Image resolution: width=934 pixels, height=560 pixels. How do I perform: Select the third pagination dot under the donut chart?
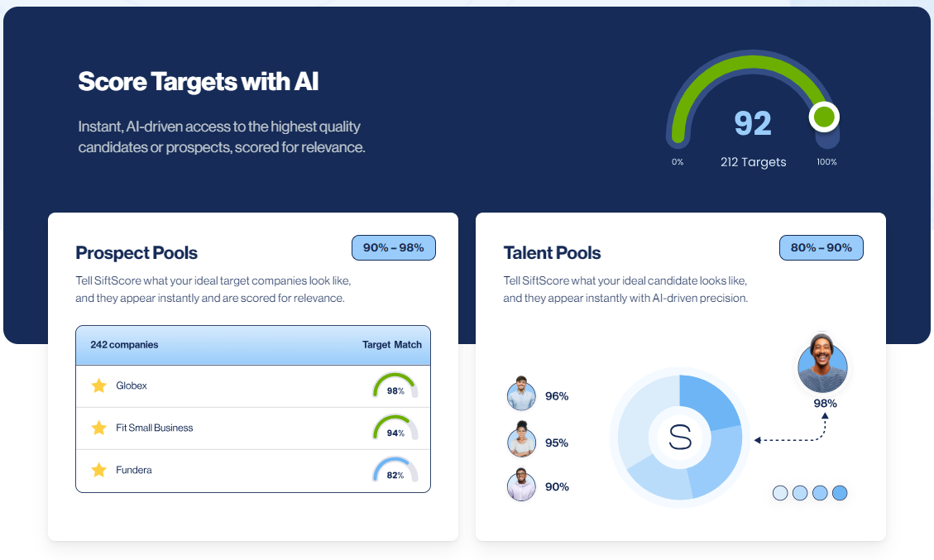820,492
